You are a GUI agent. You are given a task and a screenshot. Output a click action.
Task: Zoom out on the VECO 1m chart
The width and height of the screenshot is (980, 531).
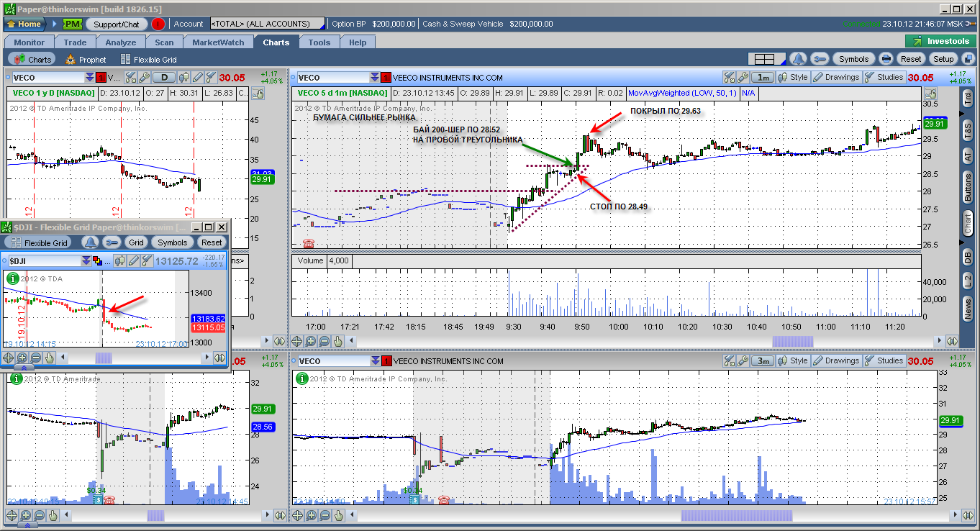325,342
